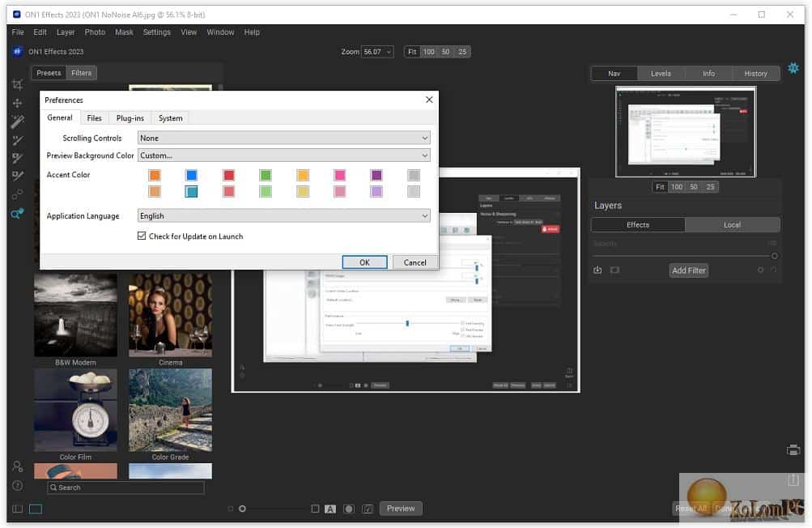Image resolution: width=812 pixels, height=528 pixels.
Task: Click the bottom thumbnail size slider handle
Action: click(x=242, y=509)
